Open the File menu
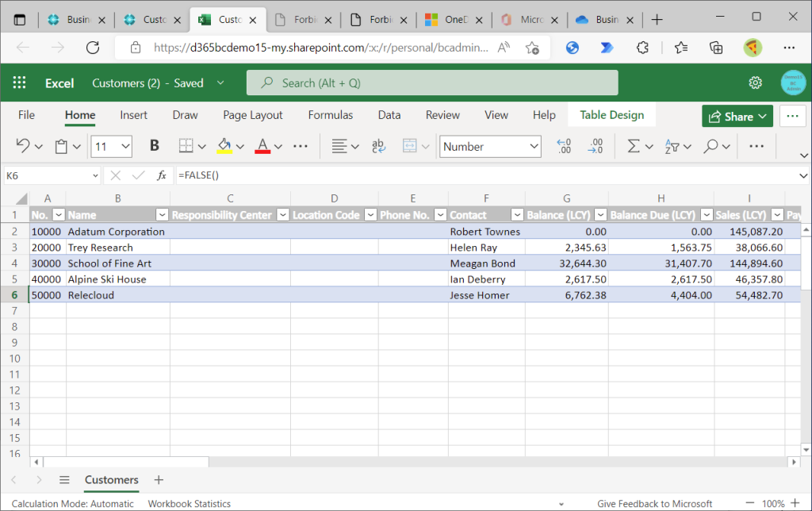This screenshot has height=511, width=812. (x=26, y=115)
